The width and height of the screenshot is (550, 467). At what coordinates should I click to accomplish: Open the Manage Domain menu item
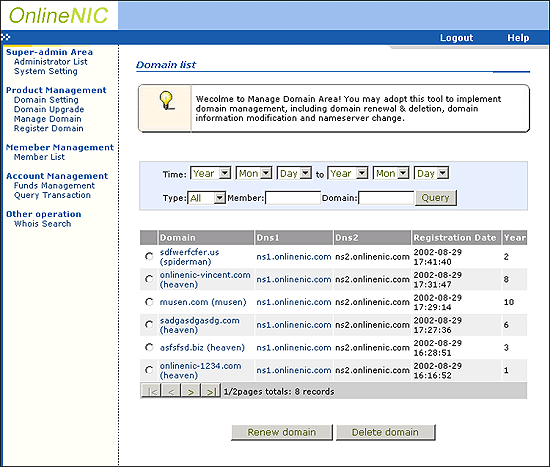point(48,119)
